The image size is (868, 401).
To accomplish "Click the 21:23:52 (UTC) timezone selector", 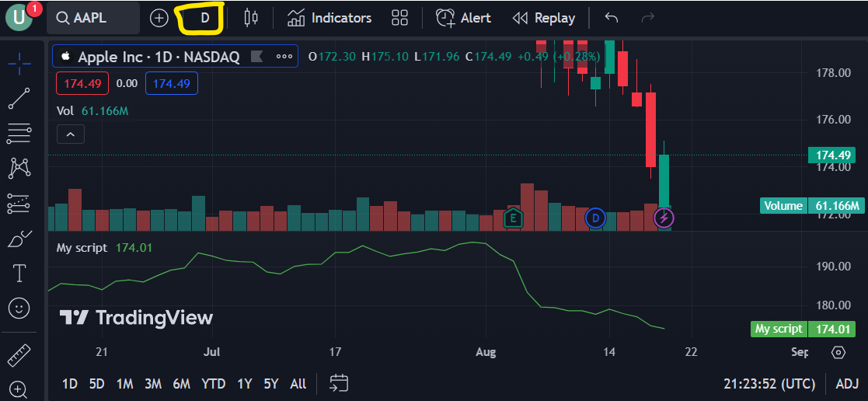I will [769, 384].
